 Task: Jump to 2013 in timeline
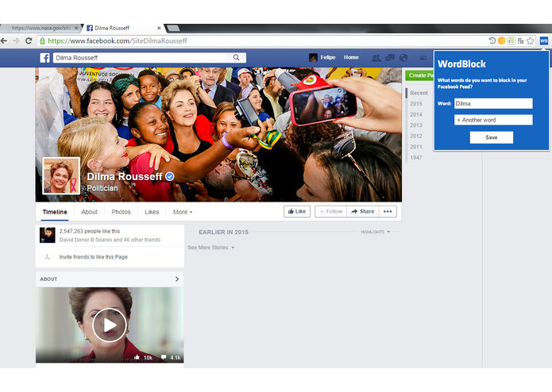tap(415, 125)
